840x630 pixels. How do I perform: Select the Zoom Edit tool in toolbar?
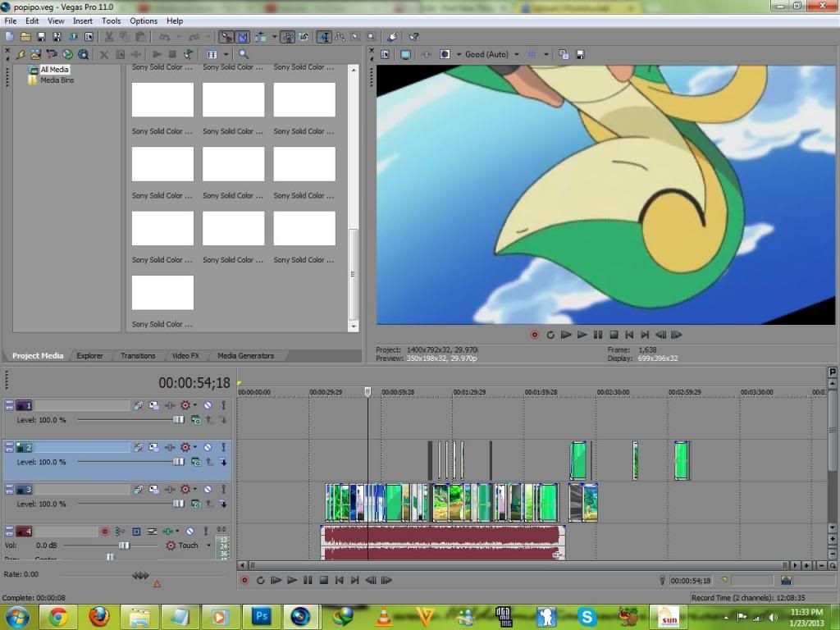point(371,37)
